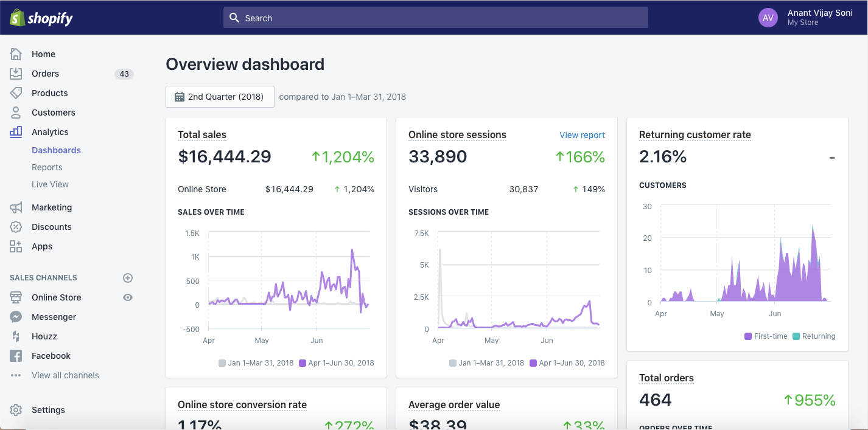Click the Customers person icon

[16, 113]
